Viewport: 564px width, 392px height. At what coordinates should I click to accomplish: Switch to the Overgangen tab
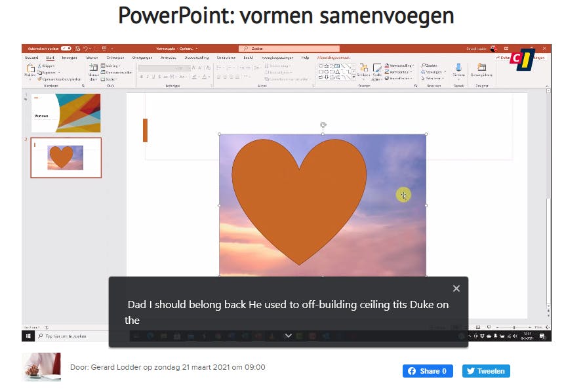(x=142, y=58)
